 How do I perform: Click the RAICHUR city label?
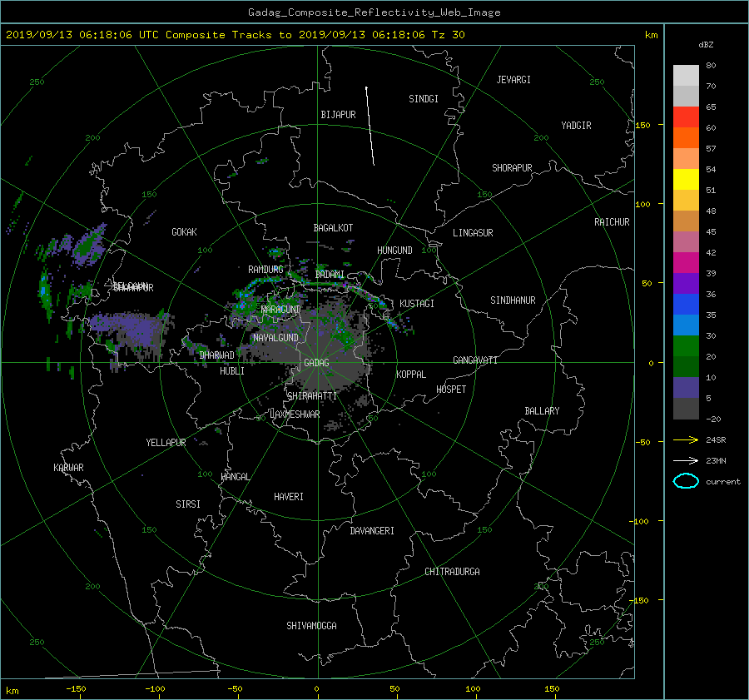pos(612,222)
